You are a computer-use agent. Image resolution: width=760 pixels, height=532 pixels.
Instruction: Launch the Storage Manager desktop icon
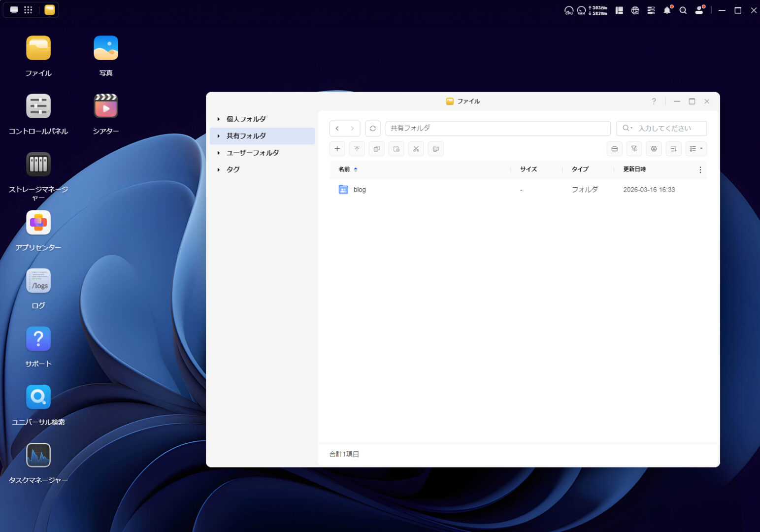[x=38, y=165]
